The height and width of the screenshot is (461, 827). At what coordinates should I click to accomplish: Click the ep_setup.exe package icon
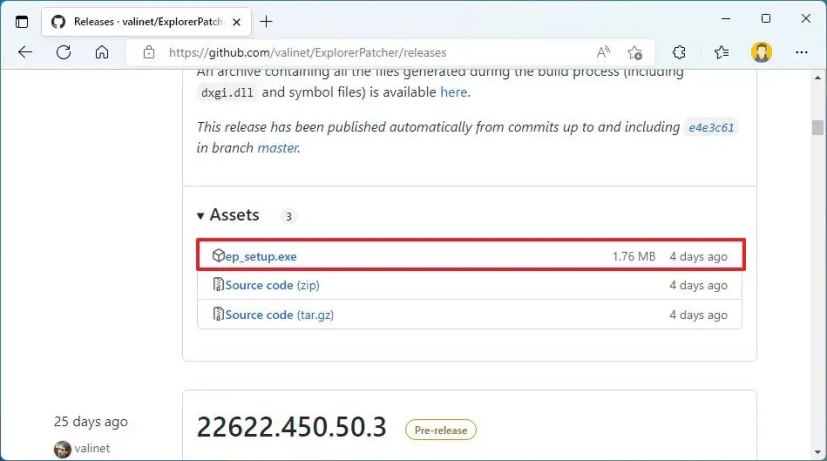(x=218, y=256)
